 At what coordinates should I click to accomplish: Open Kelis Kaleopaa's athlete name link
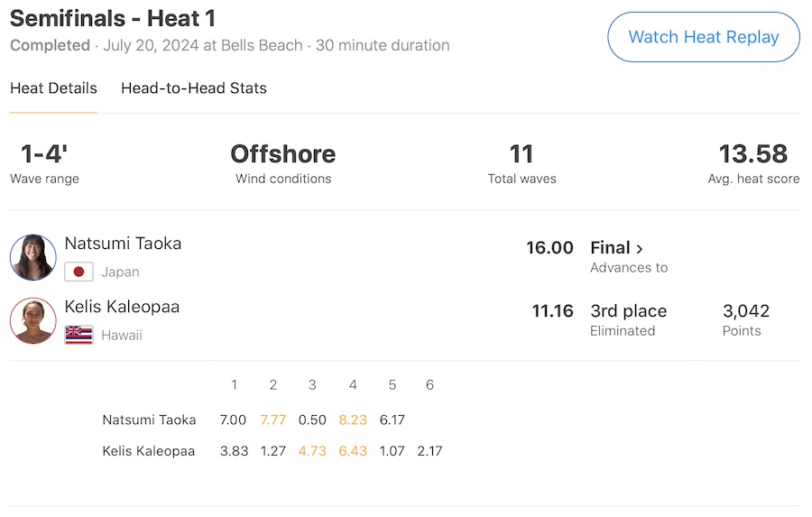pyautogui.click(x=122, y=307)
